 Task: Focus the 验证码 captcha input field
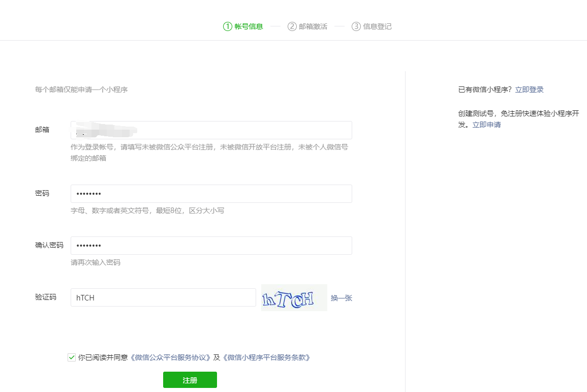click(x=163, y=297)
